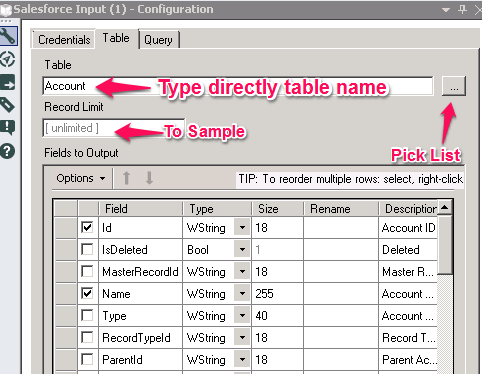Uncheck the Id field checkbox

pyautogui.click(x=87, y=228)
